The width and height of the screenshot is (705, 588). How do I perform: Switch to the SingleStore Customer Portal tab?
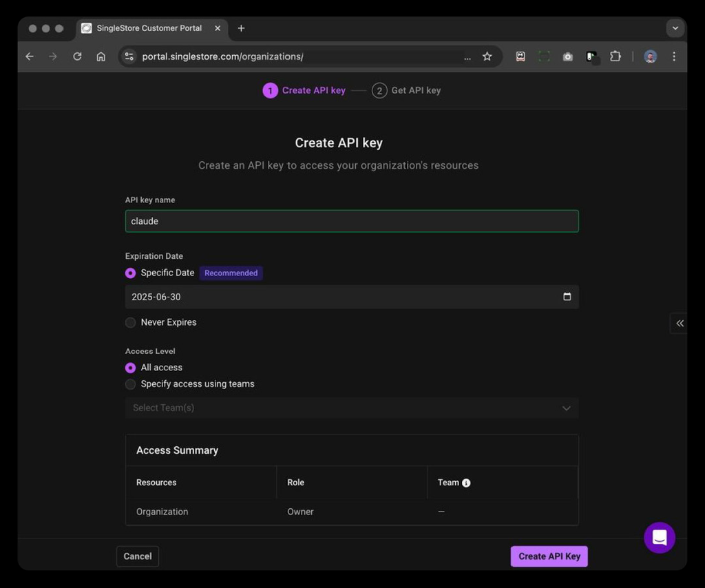click(152, 28)
